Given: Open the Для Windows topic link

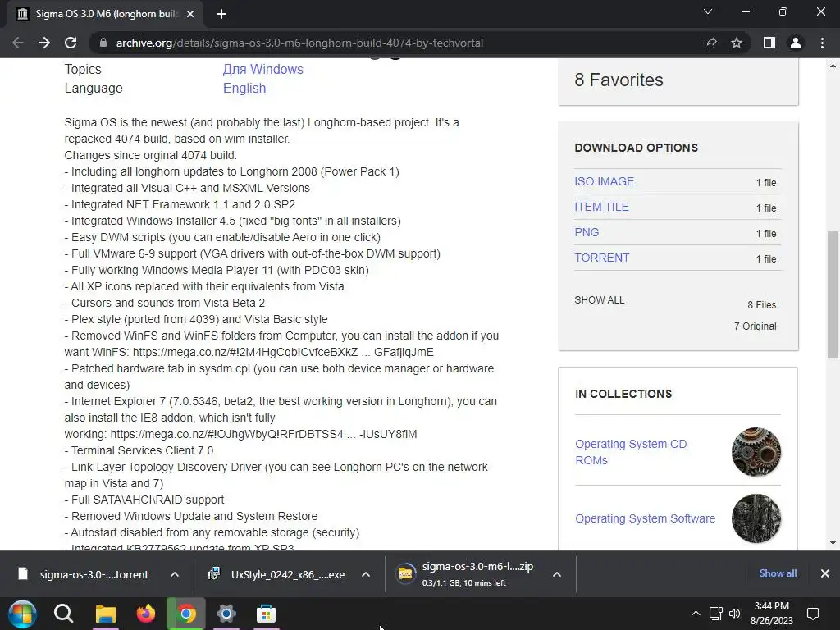Looking at the screenshot, I should pos(263,69).
